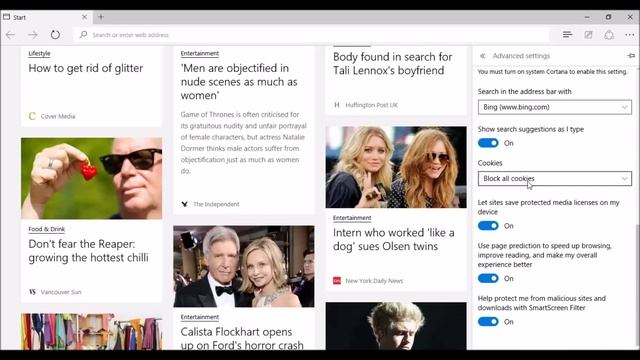The image size is (640, 360).
Task: Click Huffington Post UK source label
Action: [x=371, y=105]
